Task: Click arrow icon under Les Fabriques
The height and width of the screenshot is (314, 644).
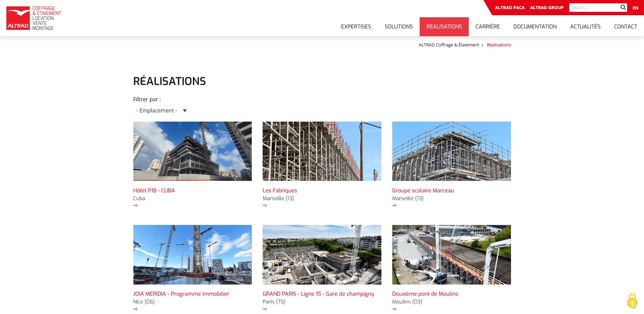Action: pos(265,206)
